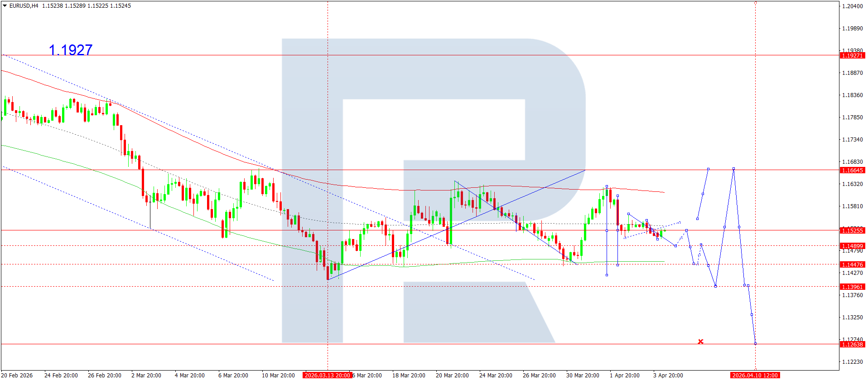Click the 1.13961 price level tag
The height and width of the screenshot is (381, 868).
(852, 287)
